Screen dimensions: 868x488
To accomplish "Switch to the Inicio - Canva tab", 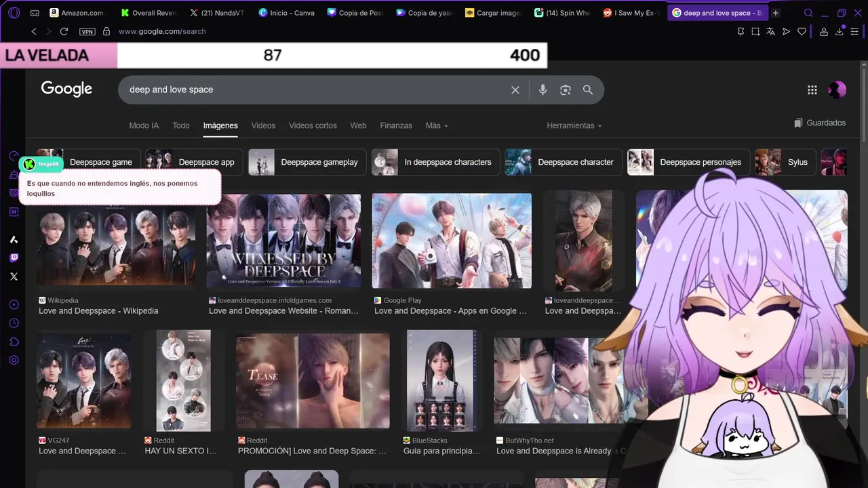I will tap(286, 13).
